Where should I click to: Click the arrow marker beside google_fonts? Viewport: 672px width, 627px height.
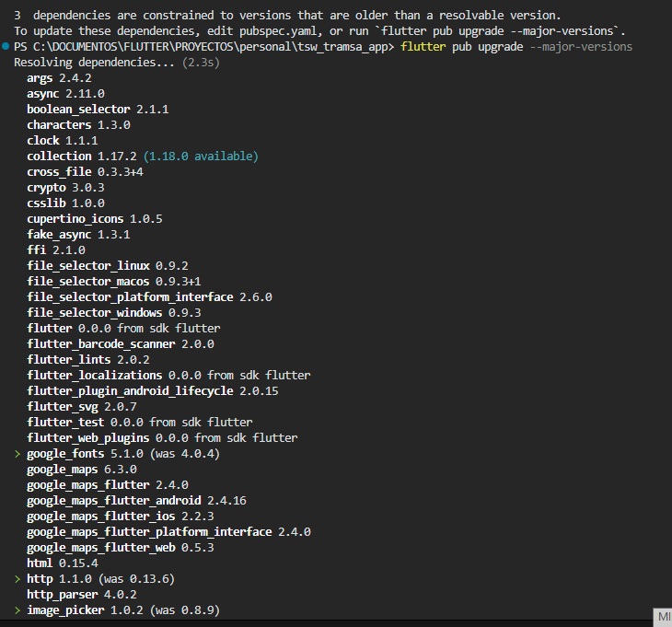(17, 454)
